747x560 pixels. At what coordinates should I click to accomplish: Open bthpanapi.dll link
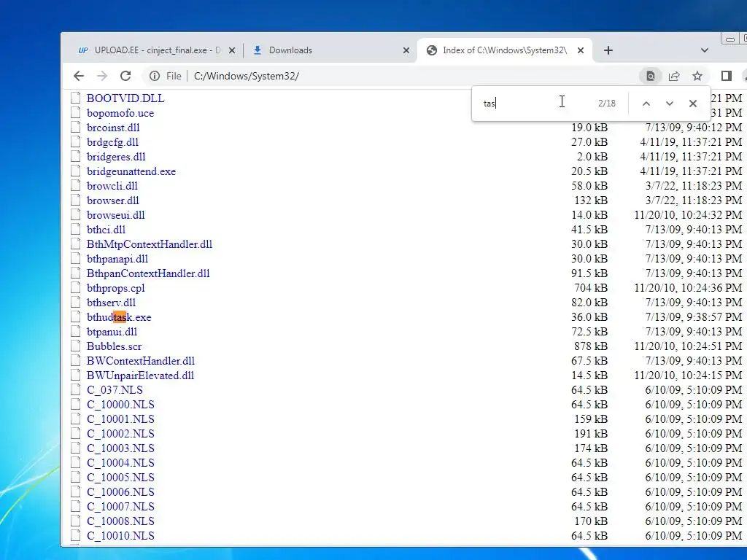[117, 259]
